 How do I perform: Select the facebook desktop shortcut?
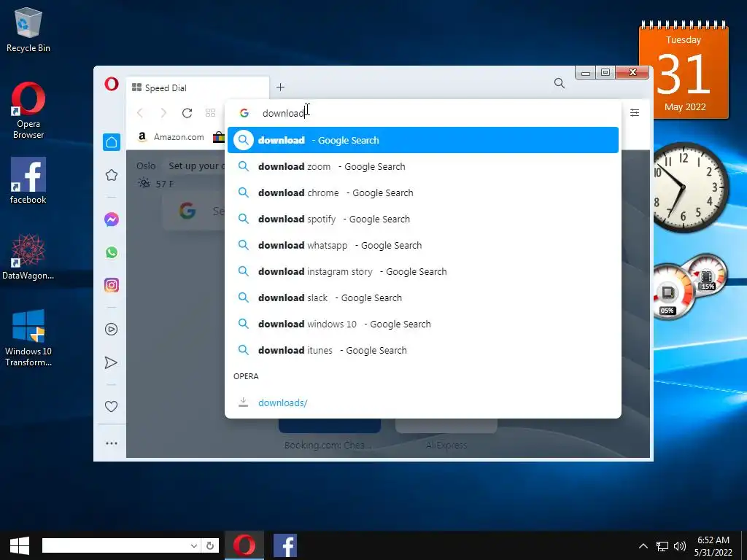28,181
